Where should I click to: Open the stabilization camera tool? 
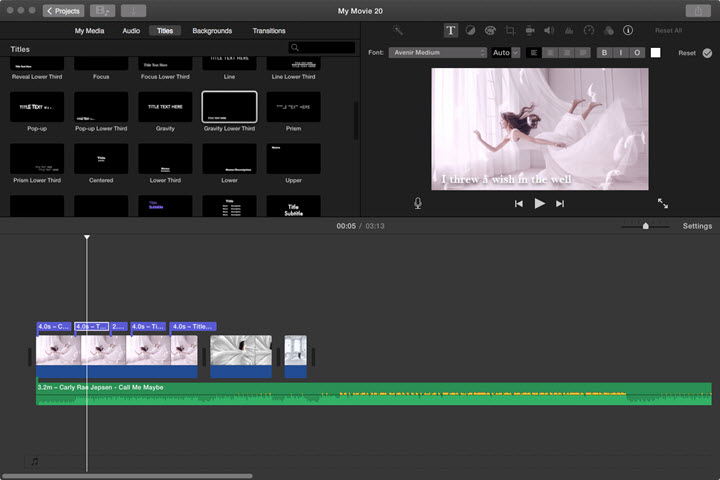530,31
